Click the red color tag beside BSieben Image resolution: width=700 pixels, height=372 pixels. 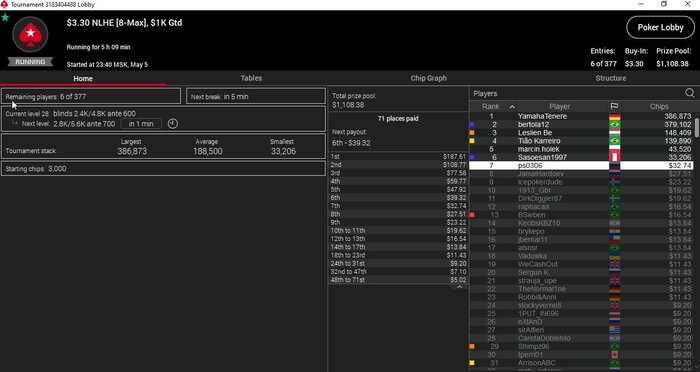(472, 215)
